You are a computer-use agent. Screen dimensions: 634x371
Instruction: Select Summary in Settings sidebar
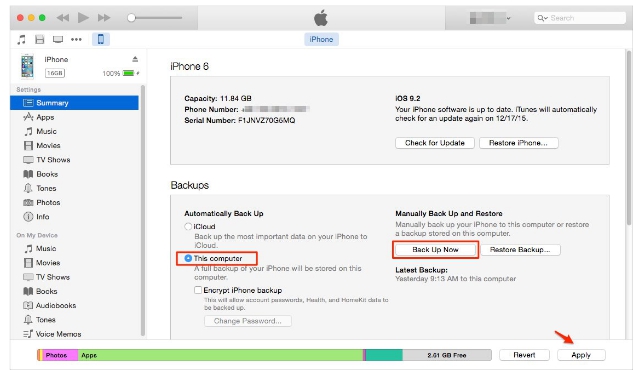pos(74,103)
